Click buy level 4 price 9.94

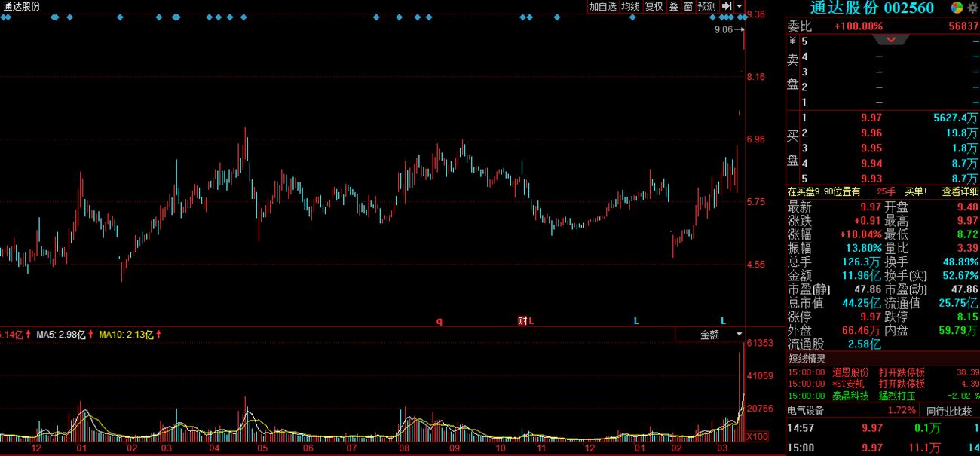(871, 164)
